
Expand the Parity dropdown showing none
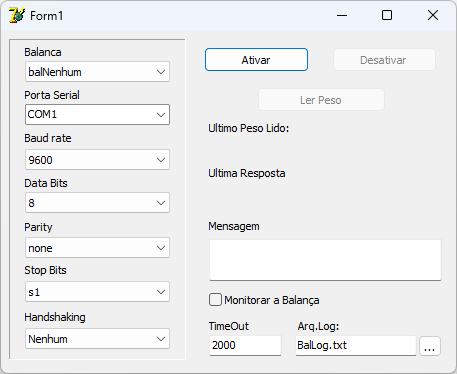point(97,248)
